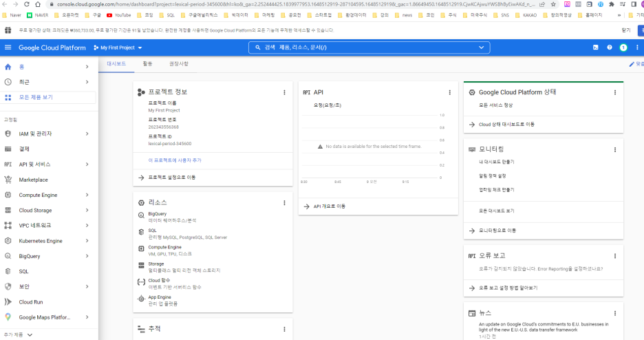644x340 pixels.
Task: Open the My First Project selector dropdown
Action: point(118,47)
